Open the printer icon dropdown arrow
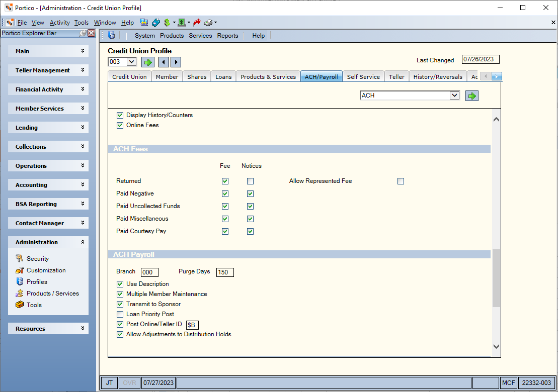The width and height of the screenshot is (558, 392). click(x=215, y=23)
